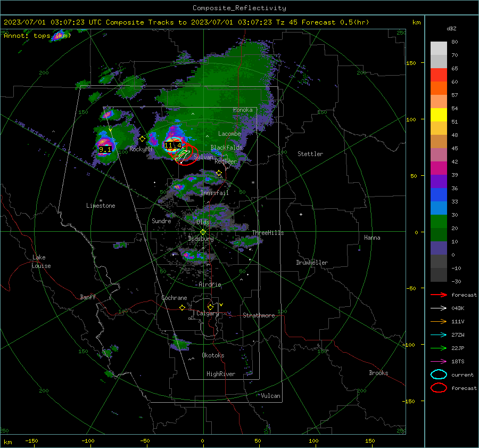The width and height of the screenshot is (479, 448).
Task: Click the 0 dBZ purple swatch
Action: click(439, 248)
